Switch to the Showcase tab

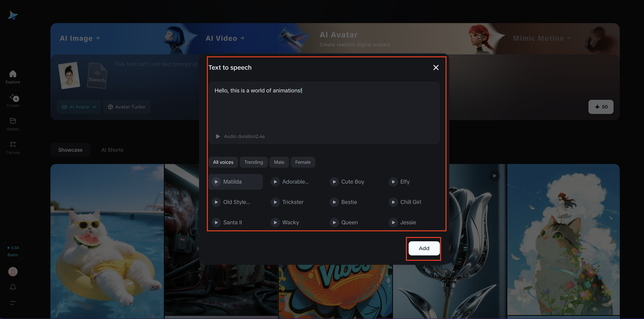click(x=70, y=150)
